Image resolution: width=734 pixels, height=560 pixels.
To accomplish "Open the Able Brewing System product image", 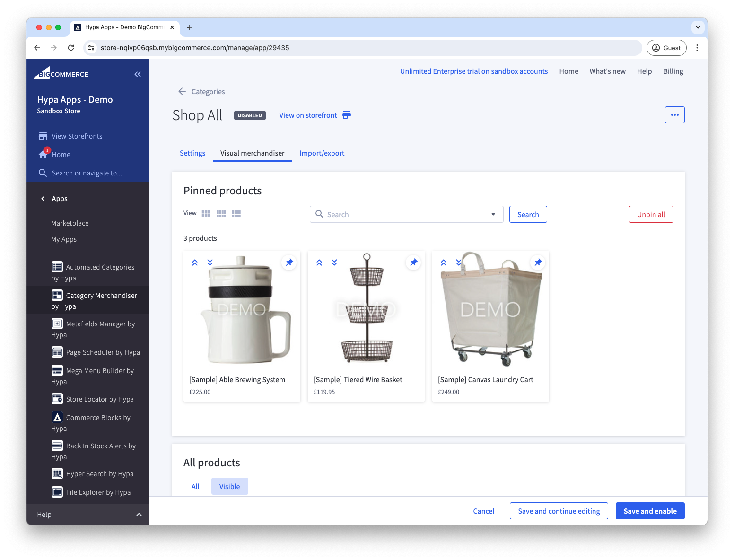I will click(242, 310).
